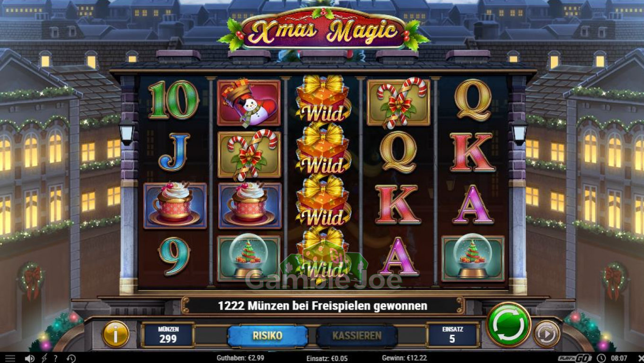644x363 pixels.
Task: Click the Guthaben balance text
Action: pyautogui.click(x=240, y=358)
